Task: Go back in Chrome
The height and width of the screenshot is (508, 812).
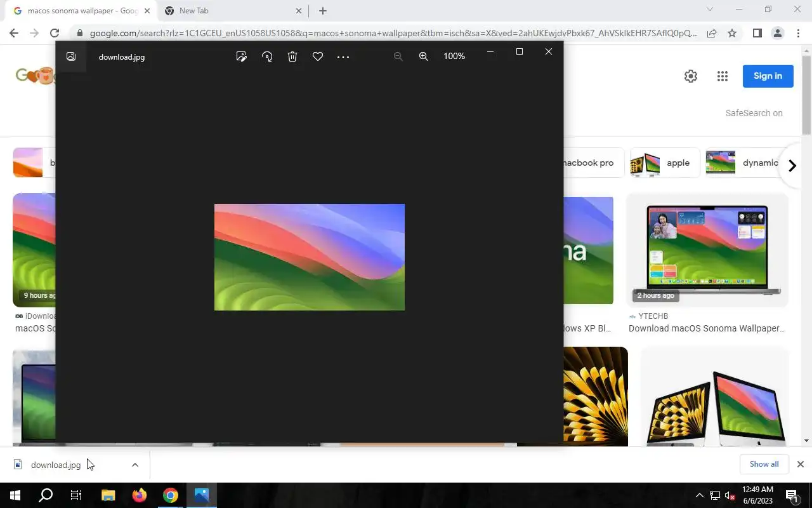Action: [x=14, y=33]
